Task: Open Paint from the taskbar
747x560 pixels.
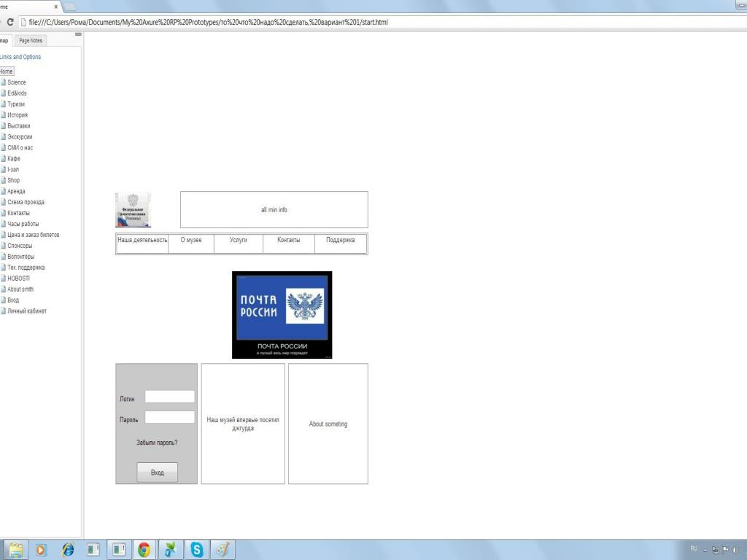Action: 222,550
